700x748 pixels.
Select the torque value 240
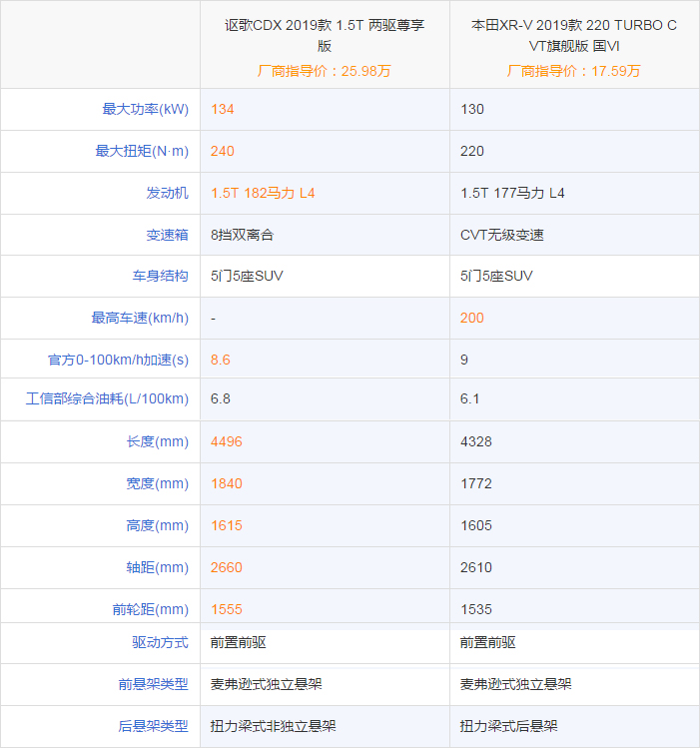pos(223,151)
